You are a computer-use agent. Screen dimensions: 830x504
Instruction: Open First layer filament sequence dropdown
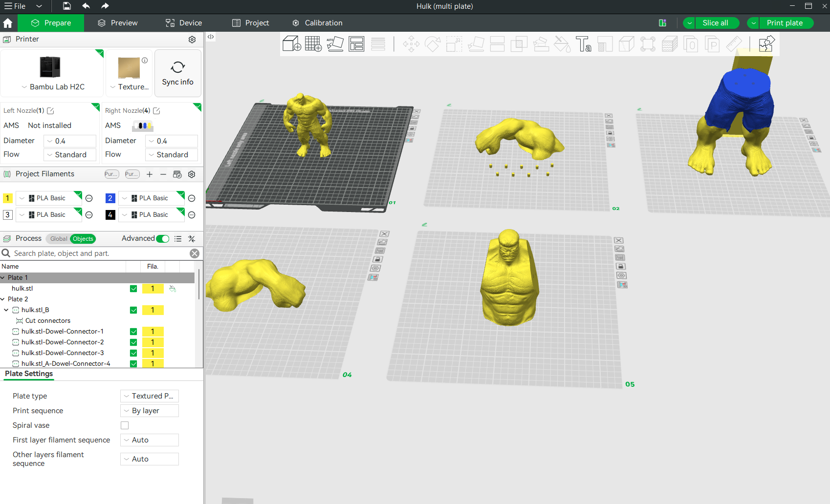[x=150, y=440]
